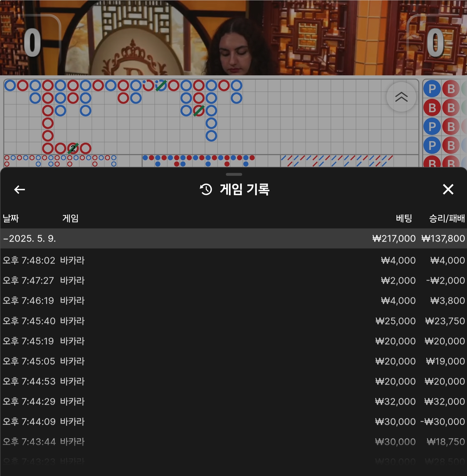
Task: View the 오후 7:44:29 ₩32,000 round
Action: [233, 401]
